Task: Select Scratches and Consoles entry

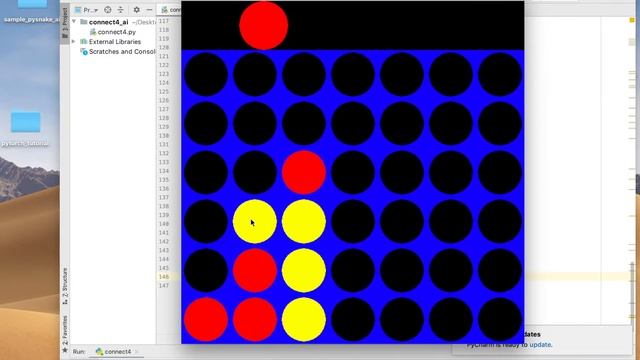Action: [122, 51]
